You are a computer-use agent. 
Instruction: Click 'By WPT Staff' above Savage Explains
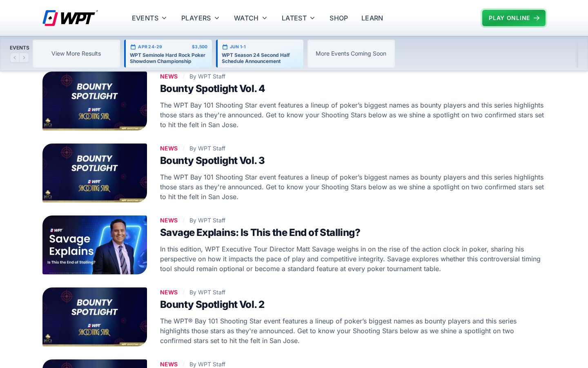click(207, 220)
